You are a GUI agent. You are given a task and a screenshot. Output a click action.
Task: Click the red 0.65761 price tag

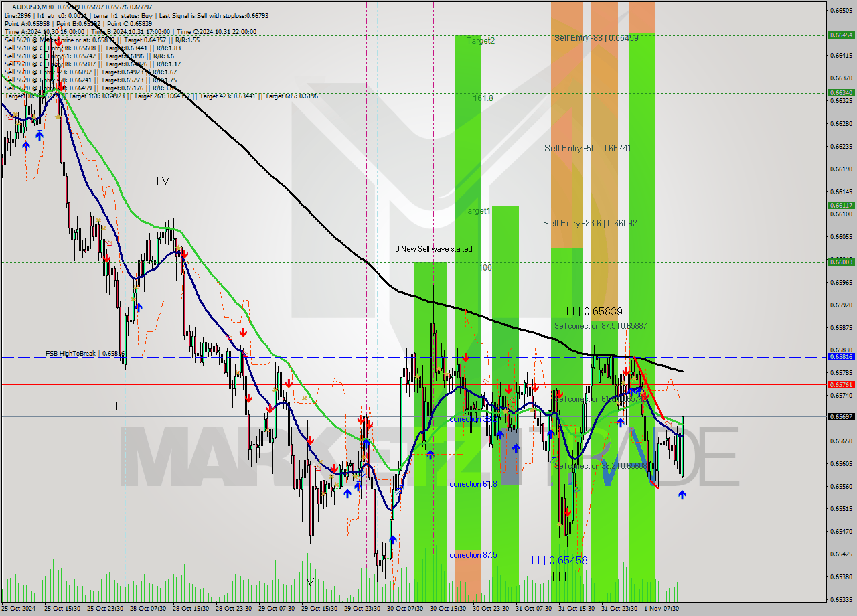[x=841, y=384]
